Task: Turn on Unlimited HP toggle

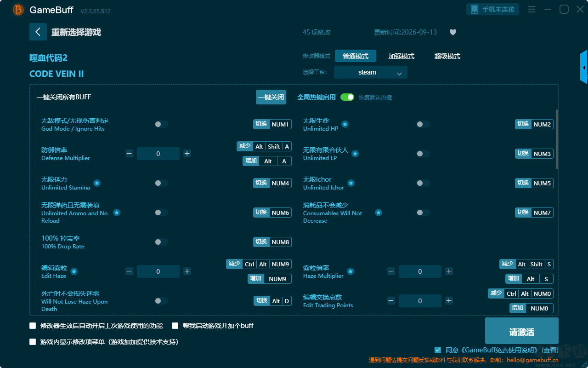Action: [423, 124]
